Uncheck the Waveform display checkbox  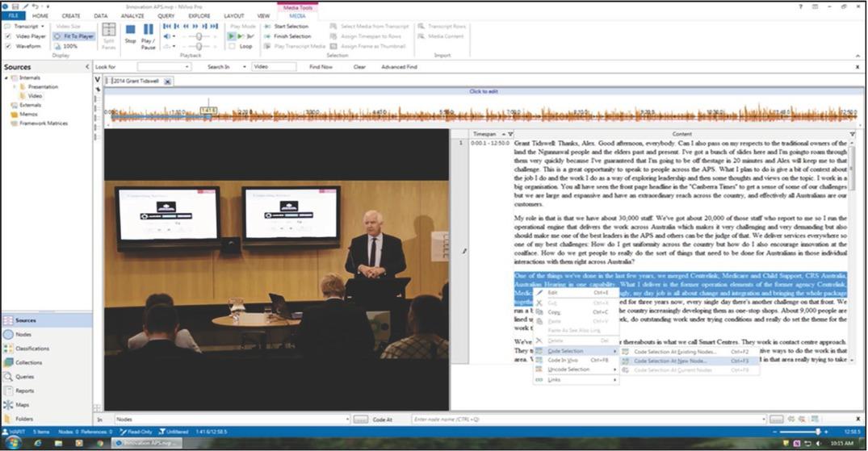pyautogui.click(x=8, y=46)
